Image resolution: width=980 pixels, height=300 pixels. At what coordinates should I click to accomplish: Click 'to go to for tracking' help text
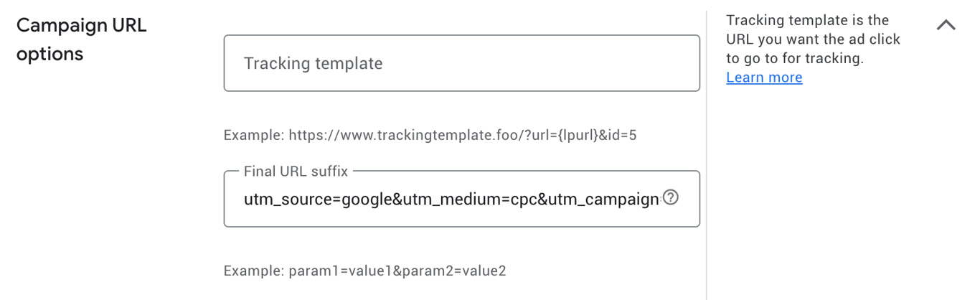[x=795, y=59]
